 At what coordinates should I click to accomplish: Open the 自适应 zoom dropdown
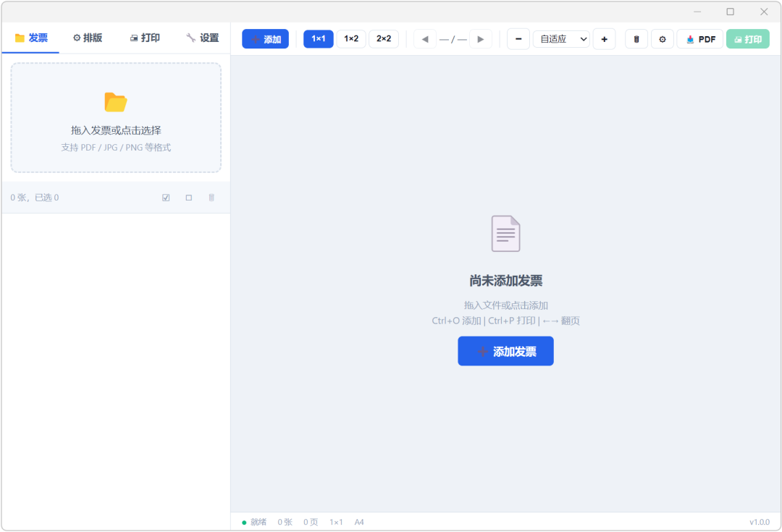coord(562,39)
